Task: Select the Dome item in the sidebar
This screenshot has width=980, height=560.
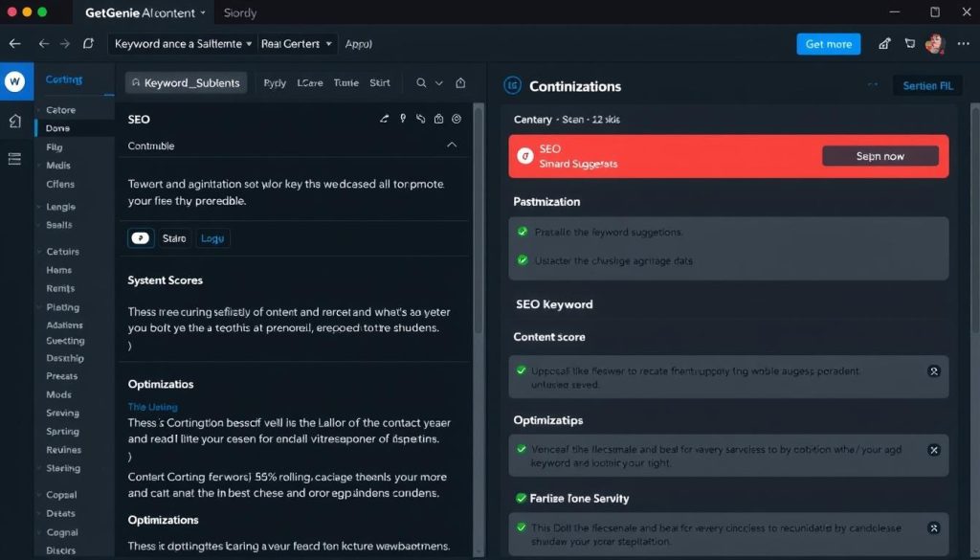Action: (x=58, y=128)
